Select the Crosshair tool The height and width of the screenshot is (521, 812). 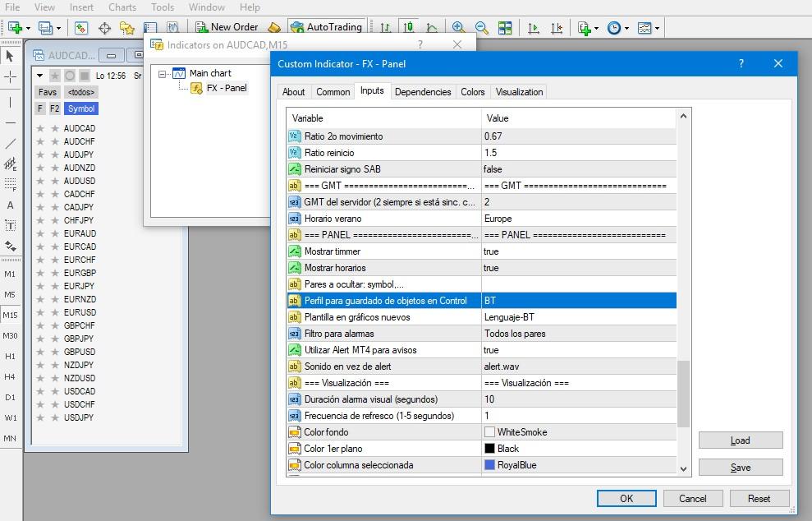[10, 77]
